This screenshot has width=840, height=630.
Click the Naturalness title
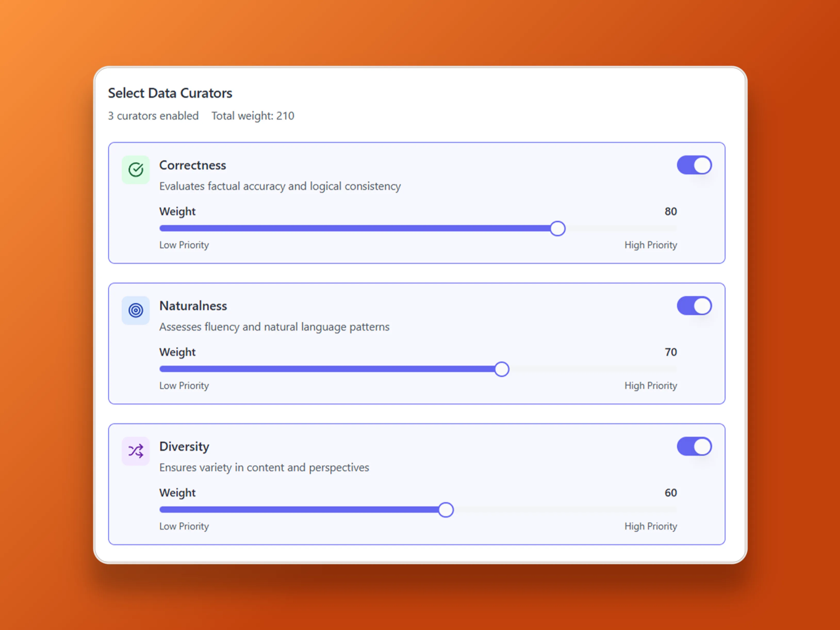[193, 306]
